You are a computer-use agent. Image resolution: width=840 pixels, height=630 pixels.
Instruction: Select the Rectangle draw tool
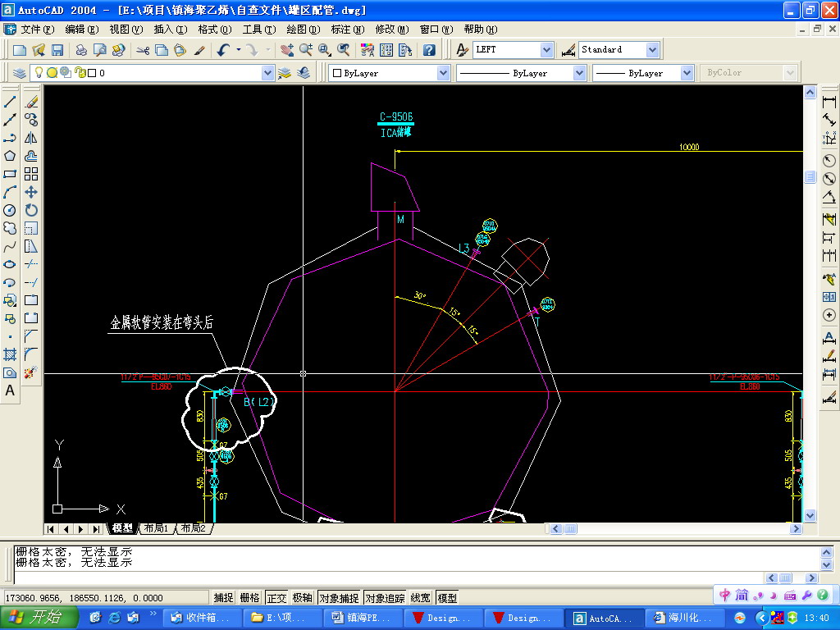[x=10, y=174]
